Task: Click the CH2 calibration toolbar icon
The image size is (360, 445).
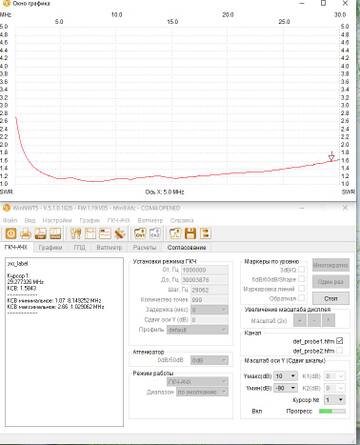Action: click(x=155, y=233)
